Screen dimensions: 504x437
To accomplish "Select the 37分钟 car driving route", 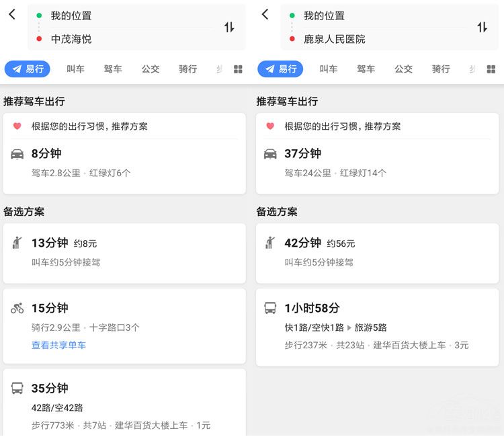I will tap(377, 163).
